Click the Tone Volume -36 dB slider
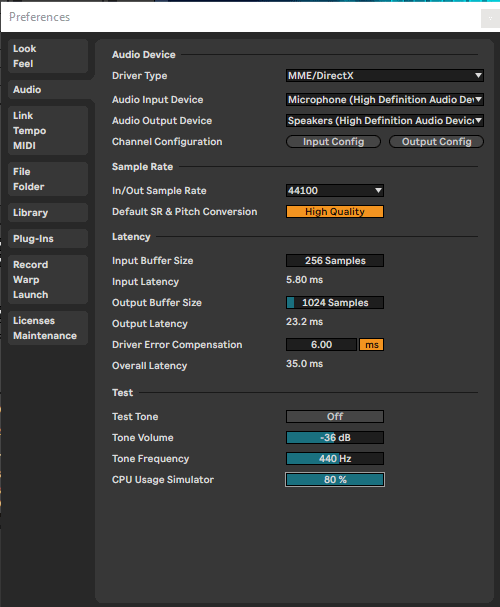The width and height of the screenshot is (500, 607). tap(335, 437)
